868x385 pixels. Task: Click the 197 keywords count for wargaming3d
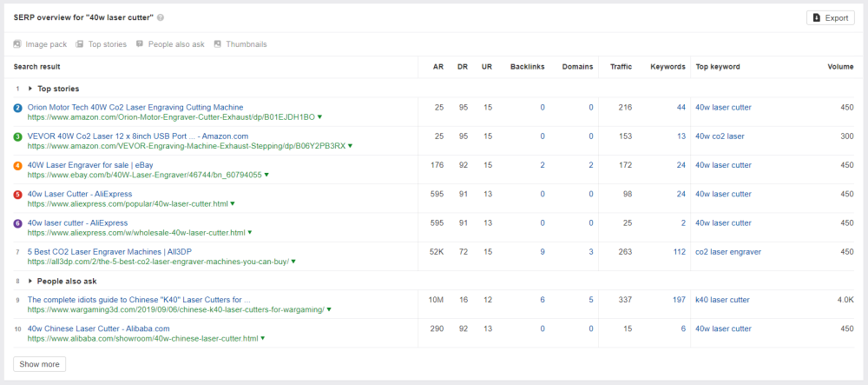point(678,300)
